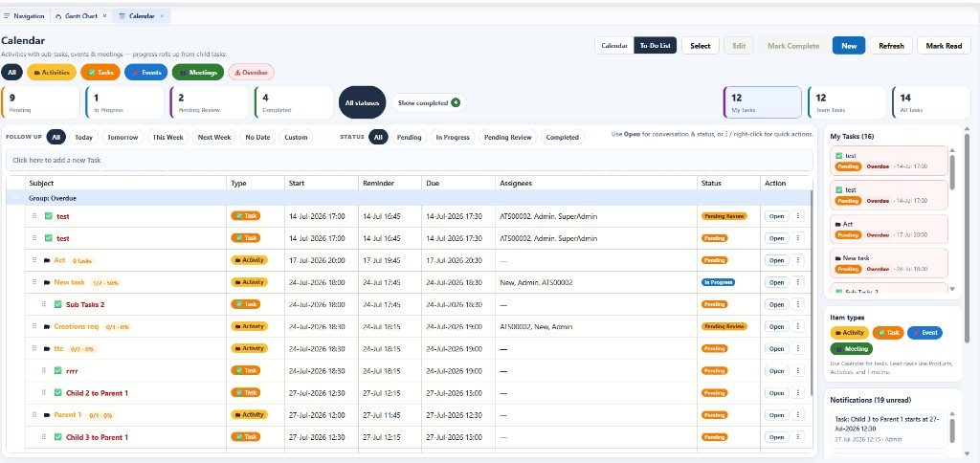Grab the drag handle beside Act
This screenshot has height=463, width=980.
pos(34,260)
